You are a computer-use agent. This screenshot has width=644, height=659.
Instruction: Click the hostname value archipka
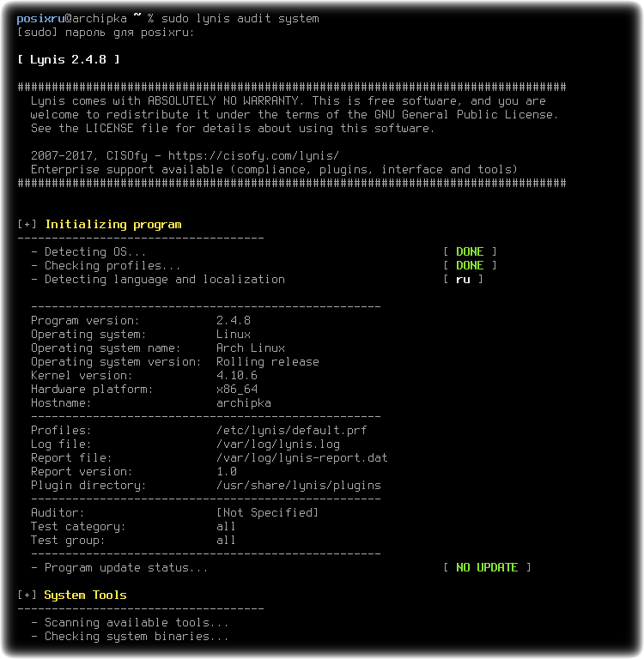click(x=244, y=403)
